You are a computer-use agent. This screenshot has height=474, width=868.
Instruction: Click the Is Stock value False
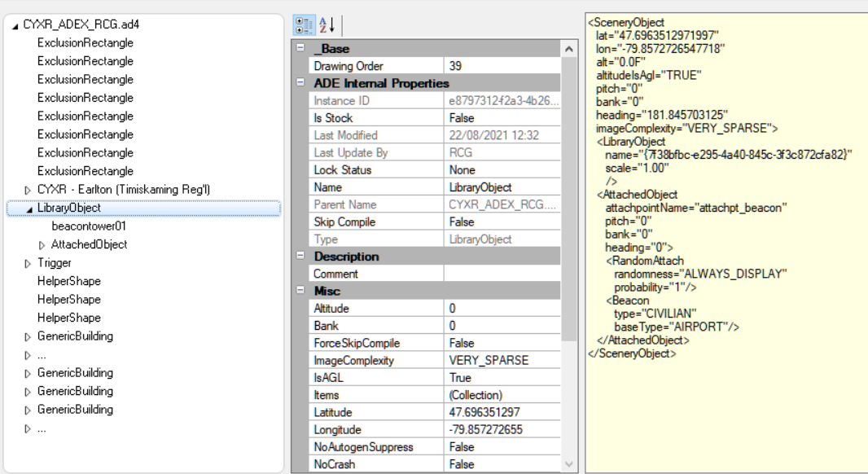pos(502,118)
